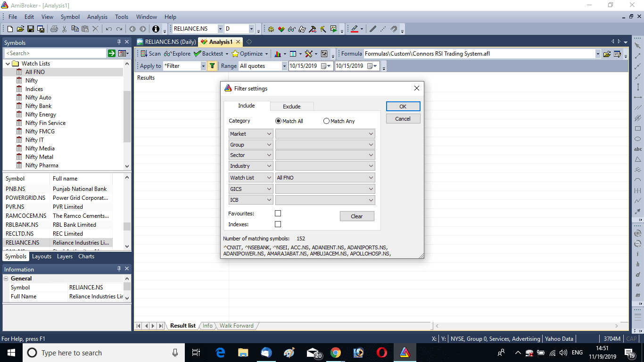Collapse the Watch Lists tree node

tap(8, 64)
